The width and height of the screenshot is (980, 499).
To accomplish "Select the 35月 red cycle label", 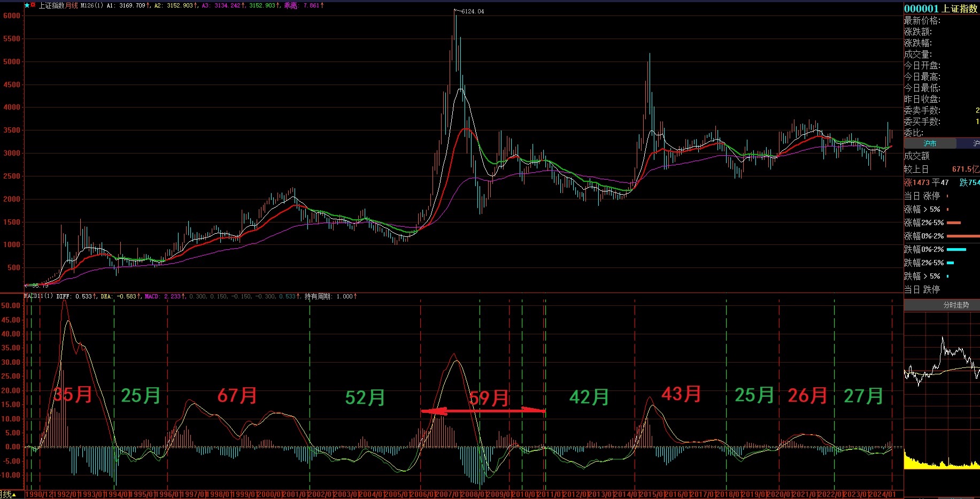I will 73,395.
